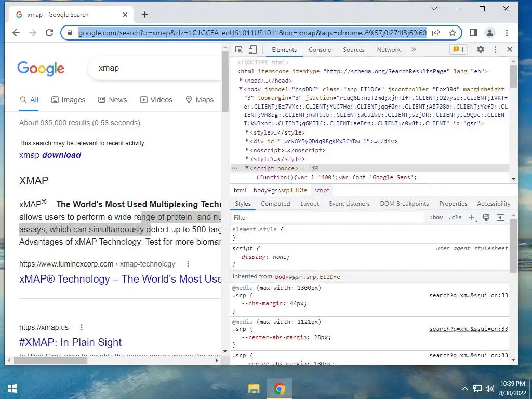Click the browser forward arrow

pyautogui.click(x=33, y=33)
